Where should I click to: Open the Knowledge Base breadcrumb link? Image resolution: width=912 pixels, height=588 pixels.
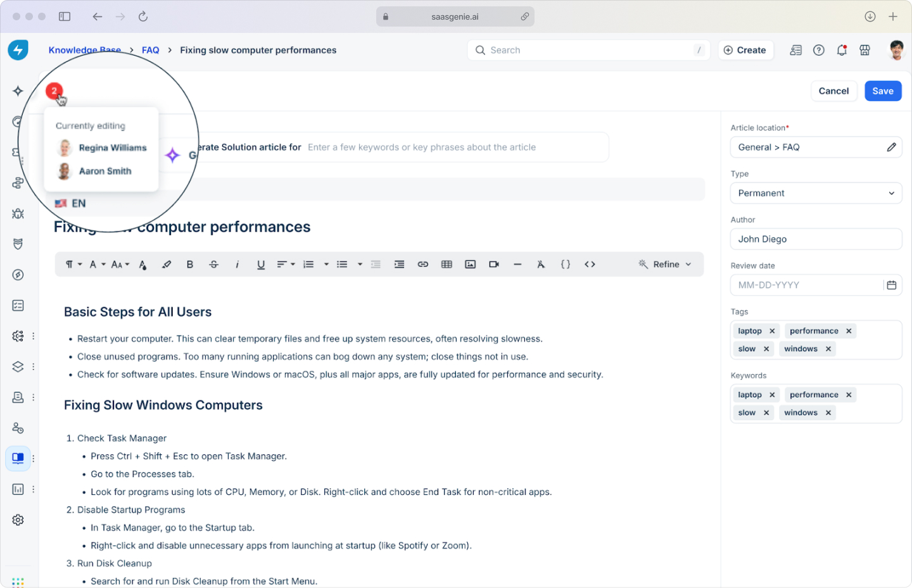[85, 50]
